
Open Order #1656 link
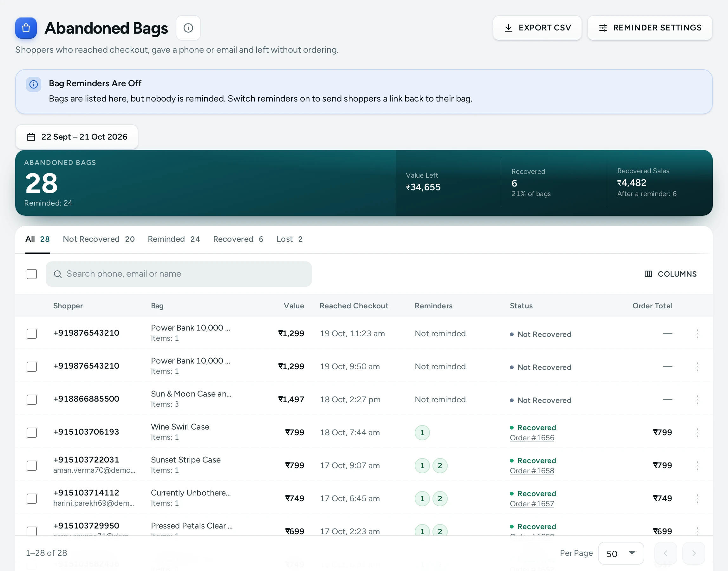532,438
